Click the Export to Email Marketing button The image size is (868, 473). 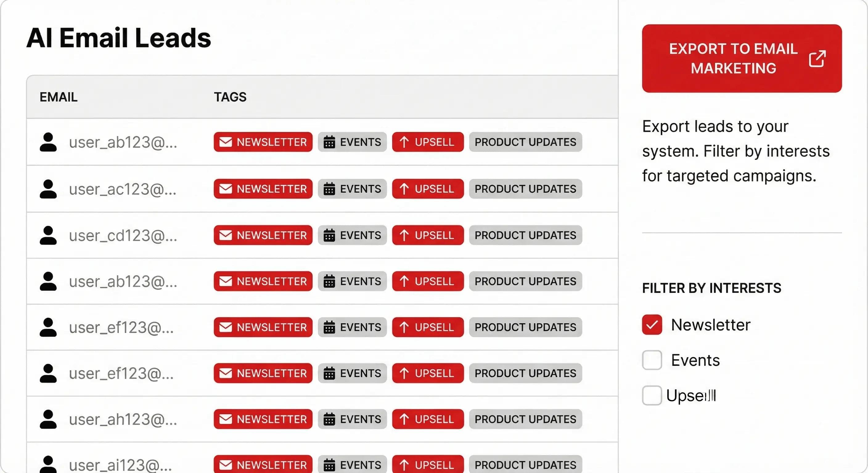[741, 59]
